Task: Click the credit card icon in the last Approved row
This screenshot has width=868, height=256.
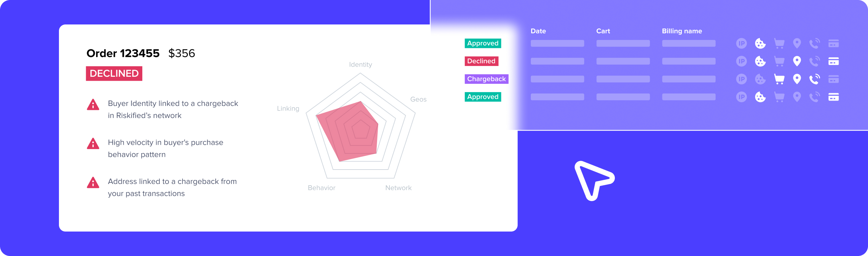Action: pyautogui.click(x=833, y=97)
